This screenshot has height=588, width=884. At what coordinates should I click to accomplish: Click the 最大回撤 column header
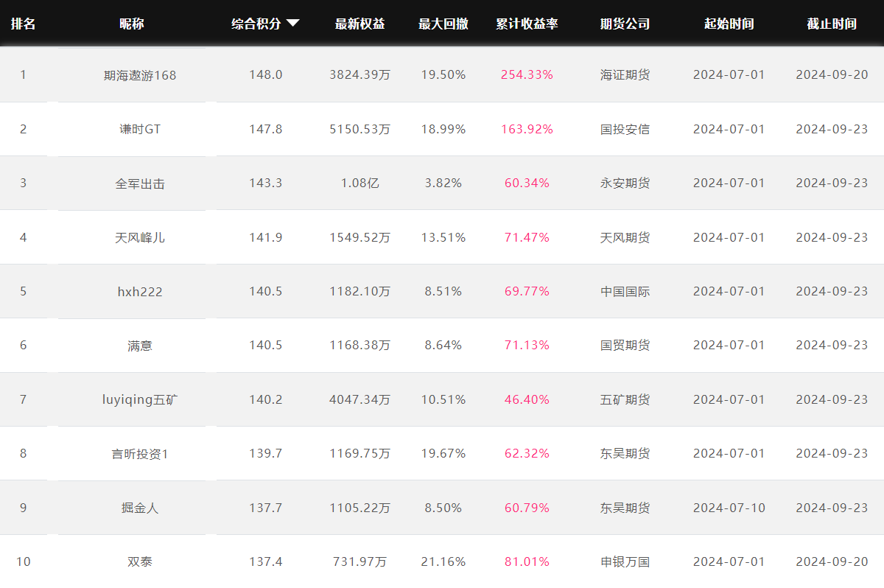point(443,24)
